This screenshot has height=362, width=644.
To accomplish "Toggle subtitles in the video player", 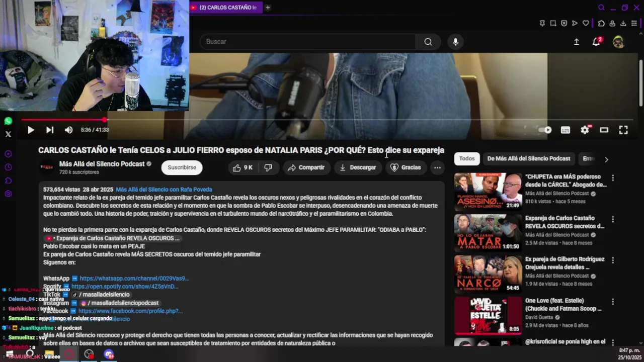I will [x=566, y=130].
